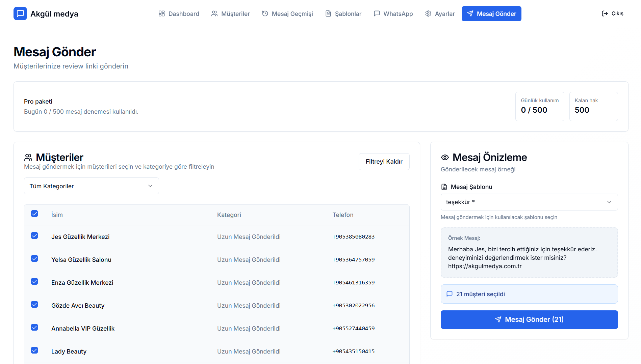Open the Tüm Kategoriler dropdown

pyautogui.click(x=92, y=186)
